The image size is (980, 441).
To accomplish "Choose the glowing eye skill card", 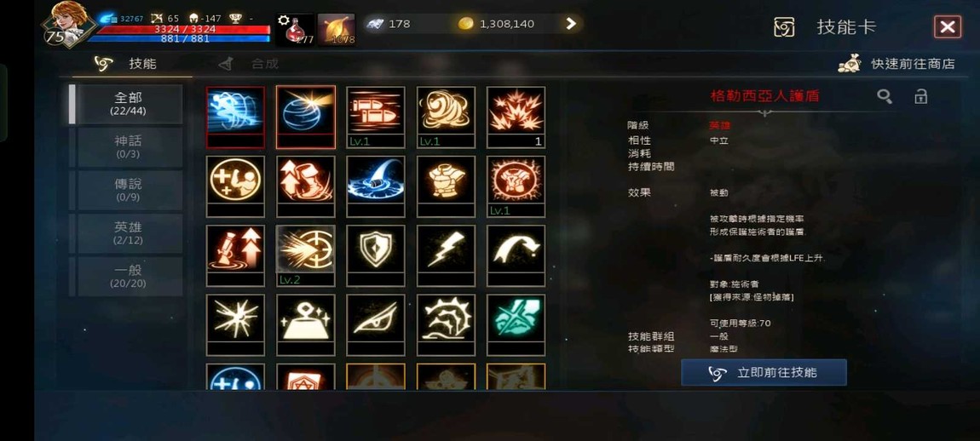I will [x=376, y=325].
